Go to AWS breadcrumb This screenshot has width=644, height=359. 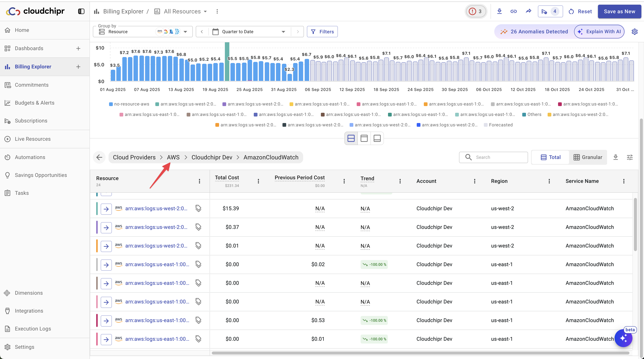pyautogui.click(x=173, y=157)
